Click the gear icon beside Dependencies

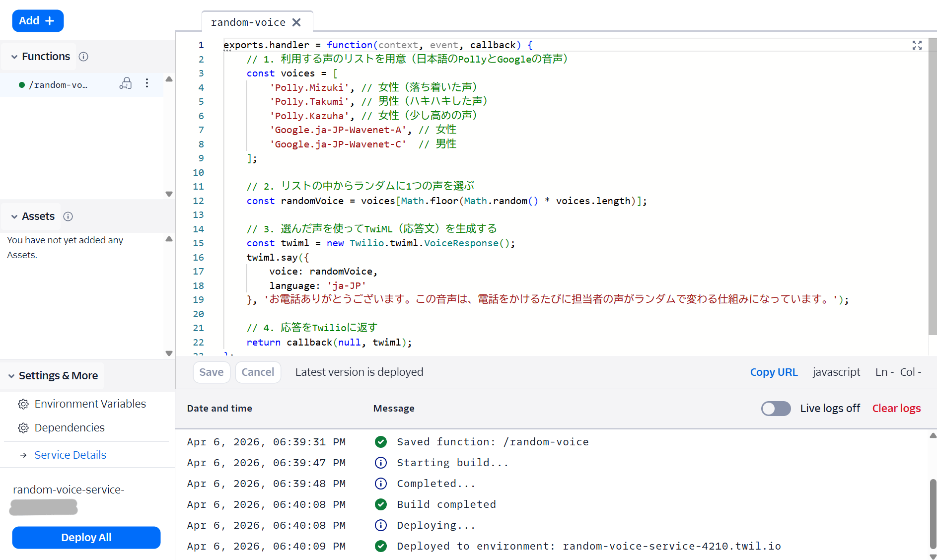tap(23, 427)
